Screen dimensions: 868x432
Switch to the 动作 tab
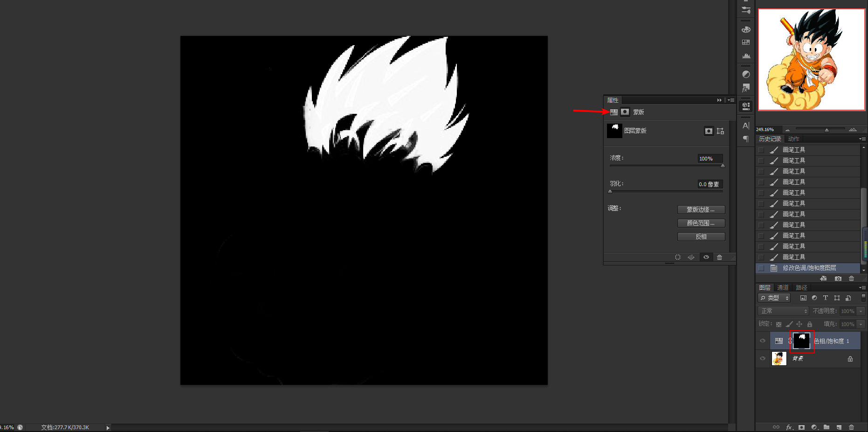[x=793, y=139]
